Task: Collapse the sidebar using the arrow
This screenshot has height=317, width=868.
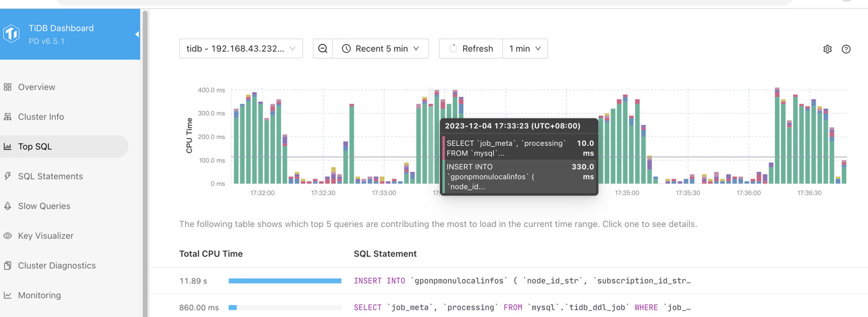Action: point(137,34)
